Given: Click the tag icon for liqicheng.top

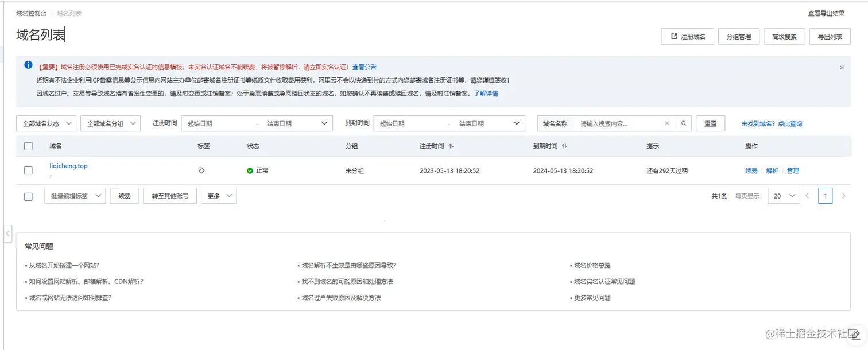Looking at the screenshot, I should (201, 170).
